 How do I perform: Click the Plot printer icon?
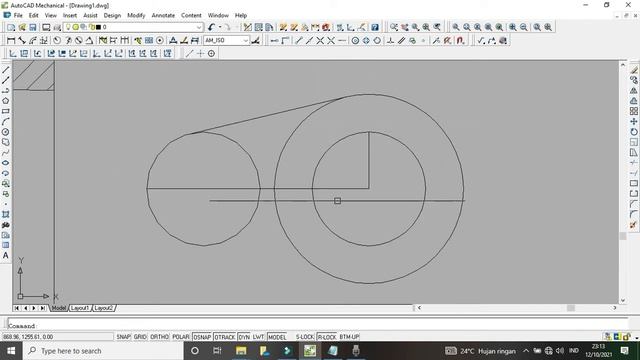pyautogui.click(x=46, y=27)
